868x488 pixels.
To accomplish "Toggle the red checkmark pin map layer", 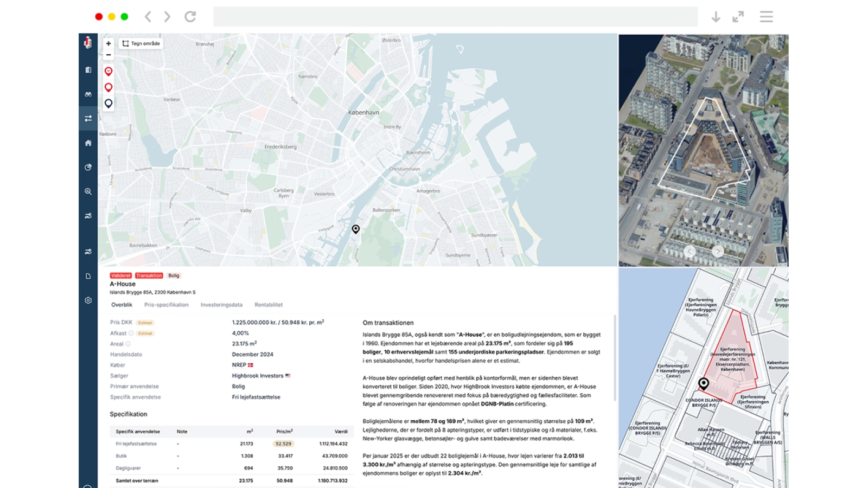I will click(x=108, y=72).
